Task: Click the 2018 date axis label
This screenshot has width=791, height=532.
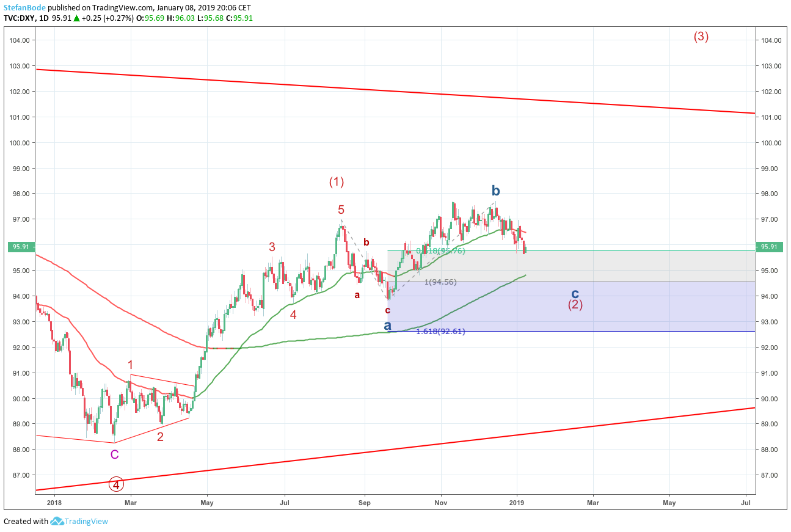Action: (x=54, y=503)
